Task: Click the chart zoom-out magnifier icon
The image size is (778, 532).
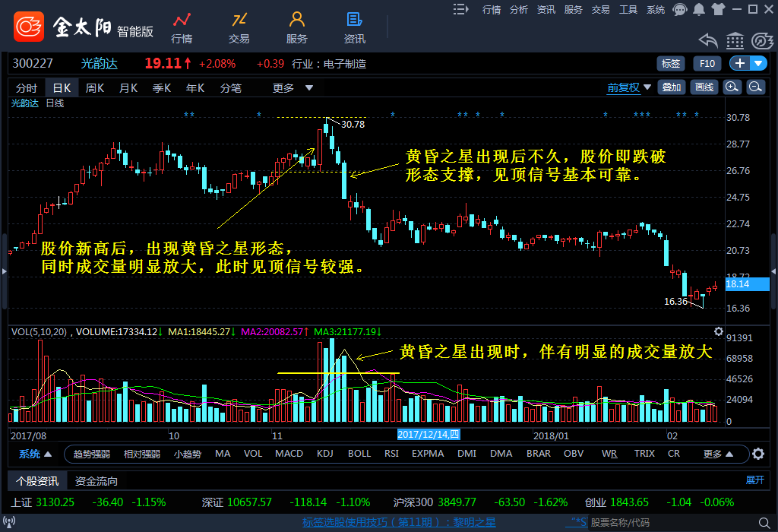Action: pos(755,87)
